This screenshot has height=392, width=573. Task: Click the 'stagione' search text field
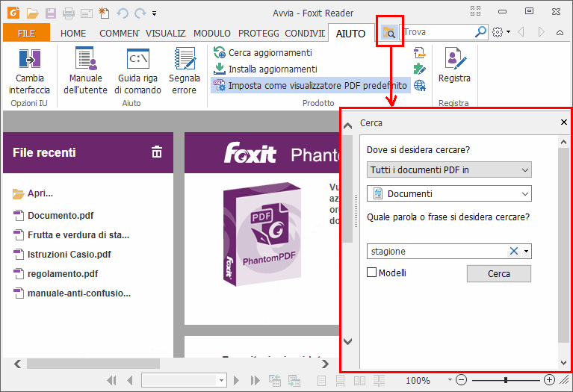[437, 252]
